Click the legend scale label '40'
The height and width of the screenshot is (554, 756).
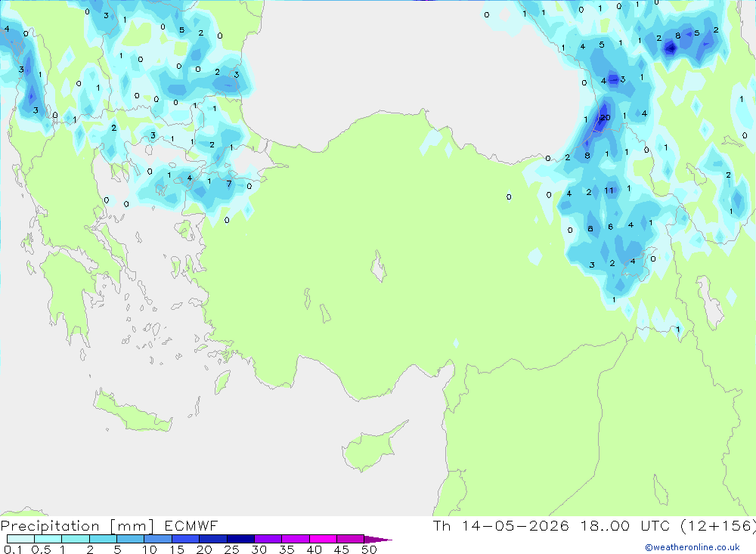pyautogui.click(x=314, y=549)
